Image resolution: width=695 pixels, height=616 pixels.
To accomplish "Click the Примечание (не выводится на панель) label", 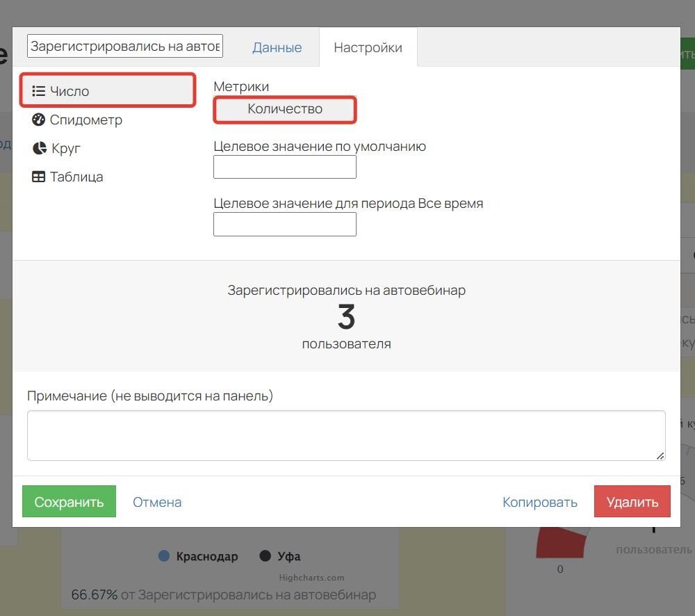I will click(x=150, y=396).
